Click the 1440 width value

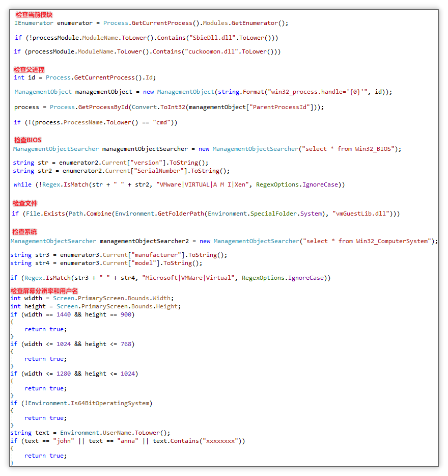click(64, 314)
